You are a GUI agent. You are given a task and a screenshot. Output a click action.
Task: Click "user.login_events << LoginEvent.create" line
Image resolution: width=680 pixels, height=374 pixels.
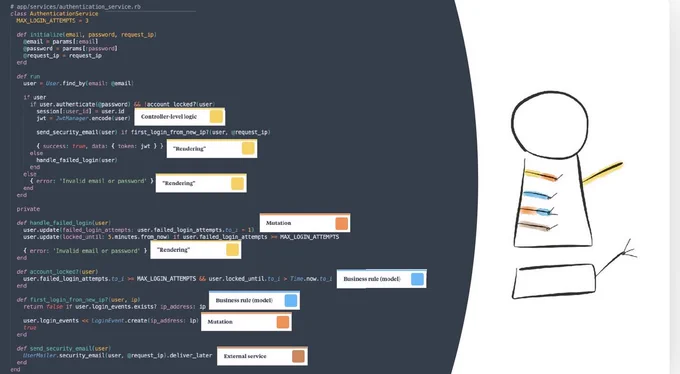point(111,321)
